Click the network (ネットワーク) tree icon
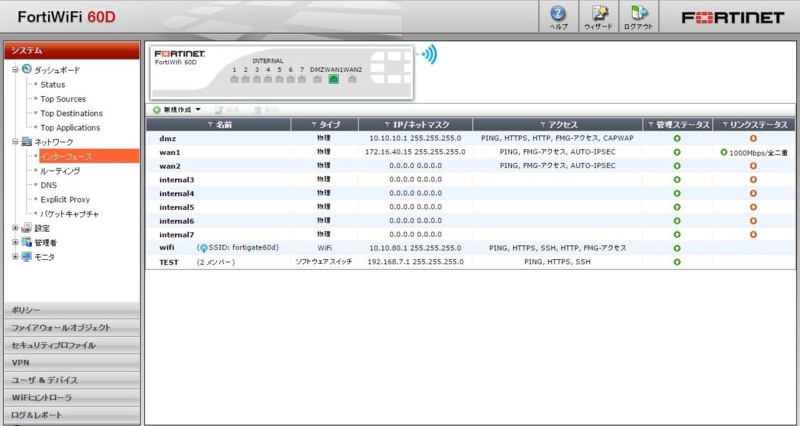 pos(27,142)
